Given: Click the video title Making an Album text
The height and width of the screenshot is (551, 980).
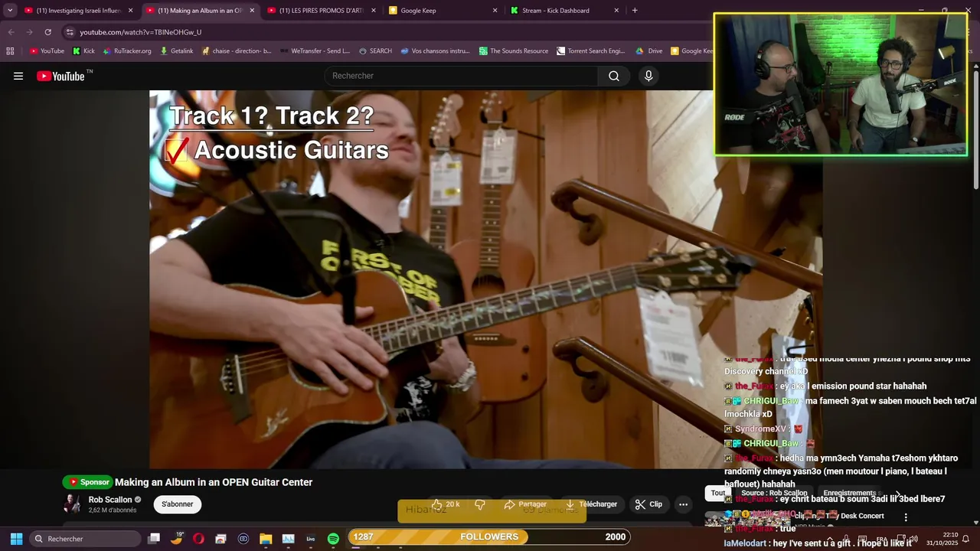Looking at the screenshot, I should coord(214,482).
